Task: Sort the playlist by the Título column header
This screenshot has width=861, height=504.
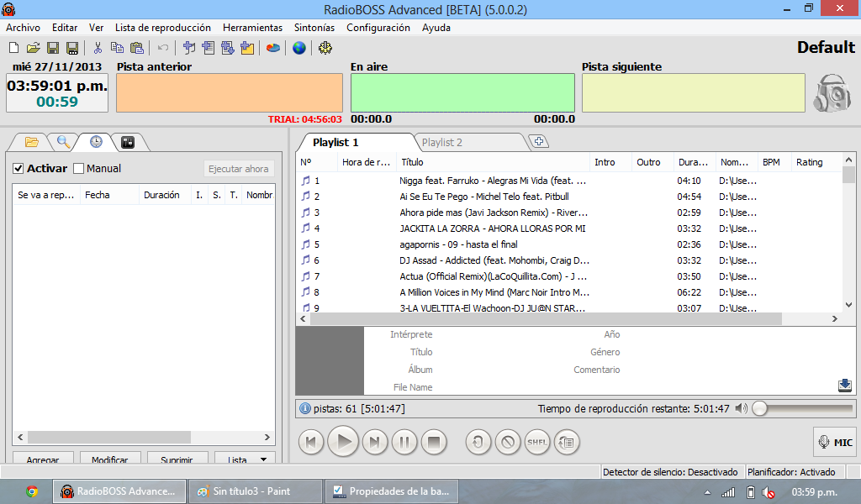Action: coord(492,162)
